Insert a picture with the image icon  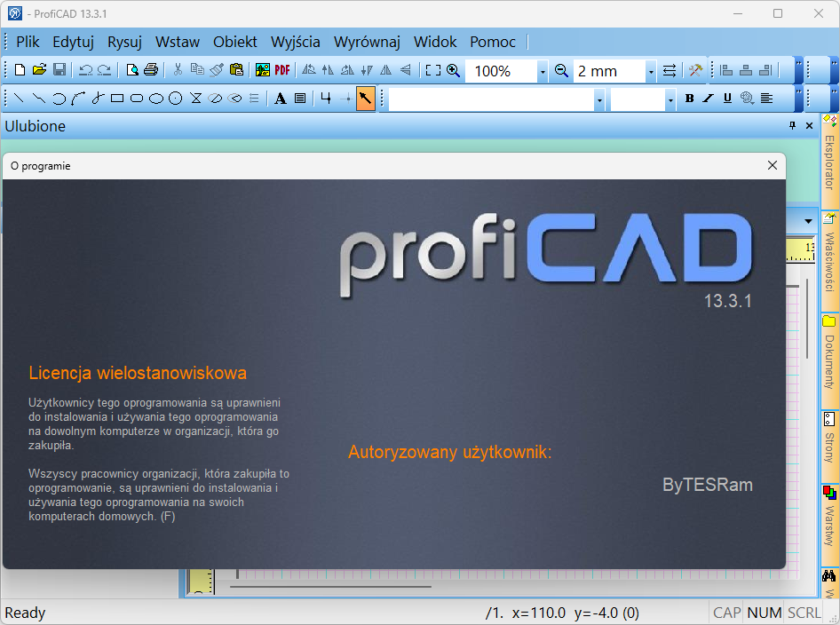coord(263,70)
